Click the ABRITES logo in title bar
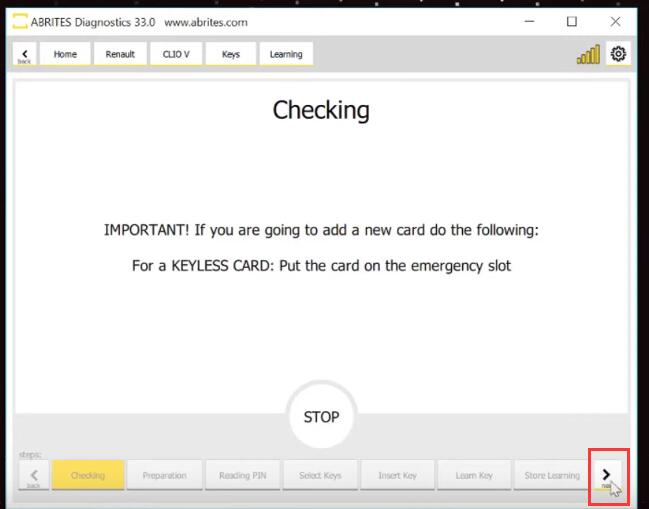649x509 pixels. coord(20,22)
